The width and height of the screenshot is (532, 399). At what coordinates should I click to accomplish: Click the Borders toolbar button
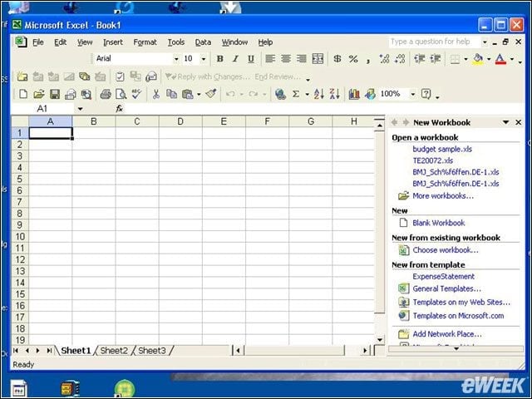pos(455,59)
